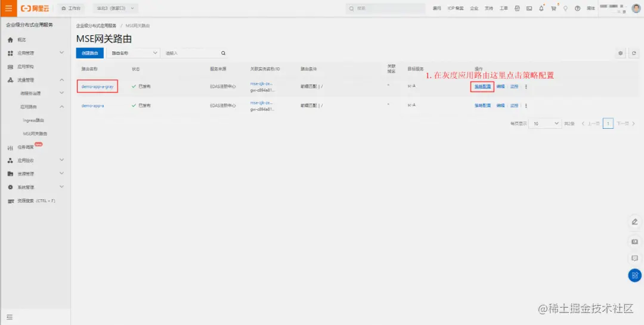Click the top search box
This screenshot has height=325, width=644.
(385, 8)
